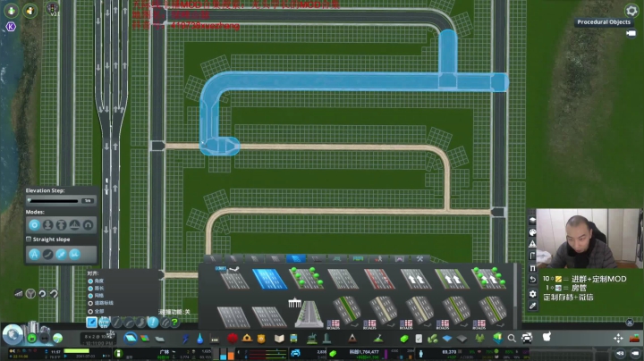
Task: Open the road maintenance tools tab
Action: (x=419, y=258)
